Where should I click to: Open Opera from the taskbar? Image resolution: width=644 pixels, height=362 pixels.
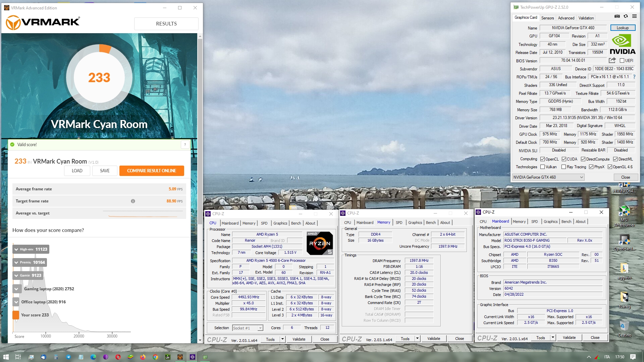[118, 357]
